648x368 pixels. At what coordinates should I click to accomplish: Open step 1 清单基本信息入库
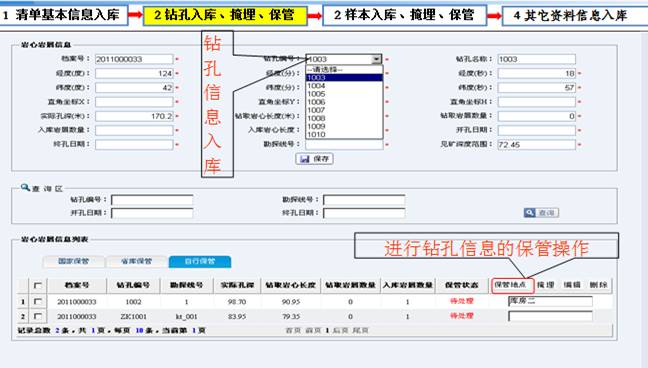63,15
